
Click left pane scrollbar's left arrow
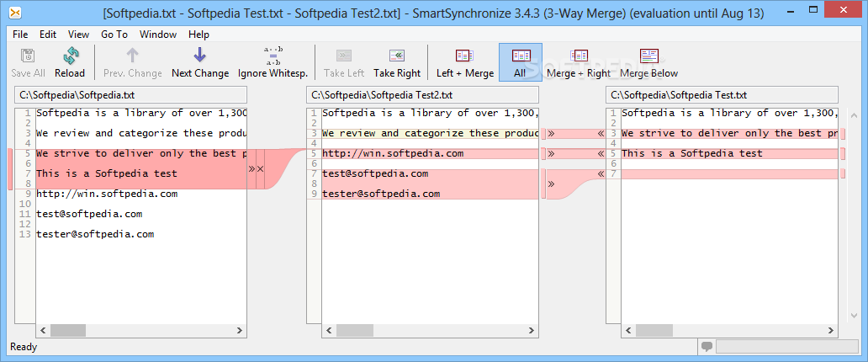click(43, 330)
